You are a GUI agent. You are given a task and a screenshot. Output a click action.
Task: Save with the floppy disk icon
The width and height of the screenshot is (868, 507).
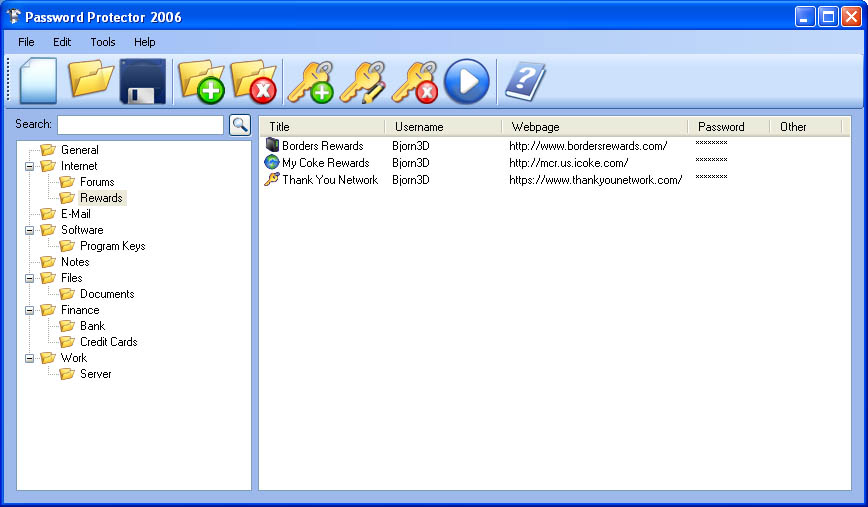pyautogui.click(x=143, y=81)
